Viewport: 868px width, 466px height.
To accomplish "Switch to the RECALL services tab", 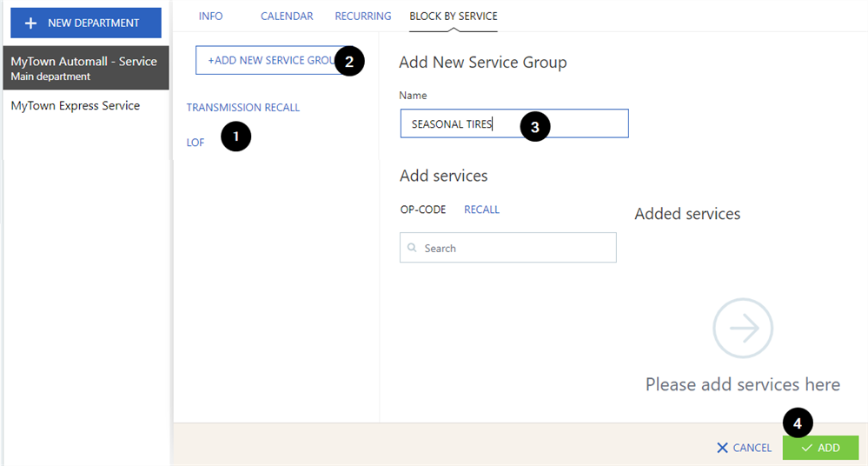I will pos(481,210).
